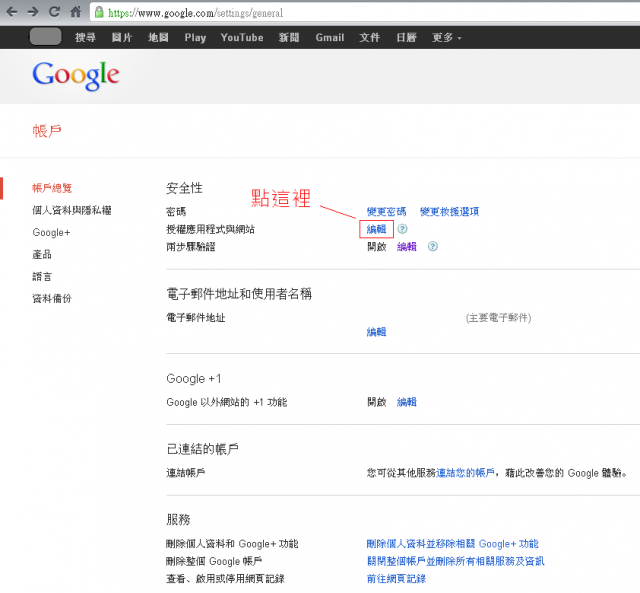The height and width of the screenshot is (593, 640).
Task: Open Play in the Google bar
Action: coord(195,38)
